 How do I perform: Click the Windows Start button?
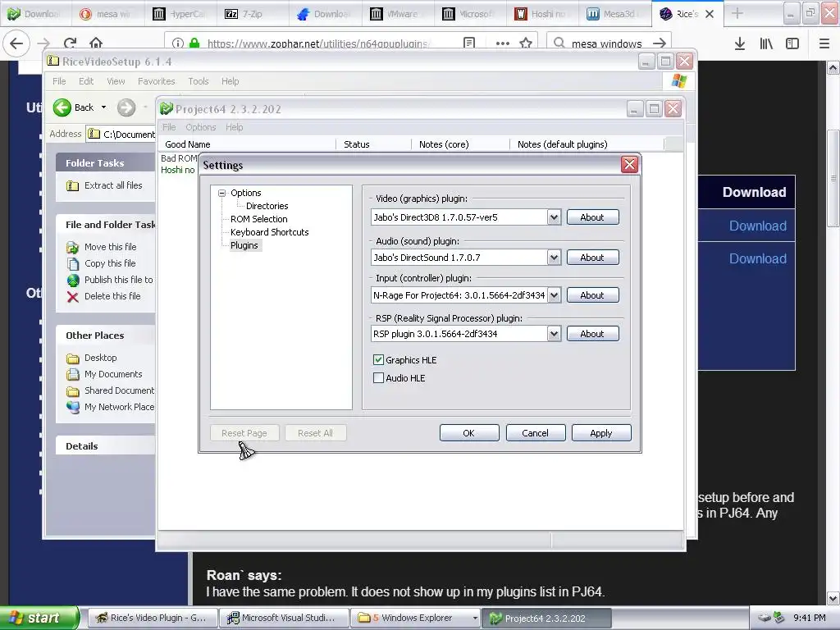[39, 619]
